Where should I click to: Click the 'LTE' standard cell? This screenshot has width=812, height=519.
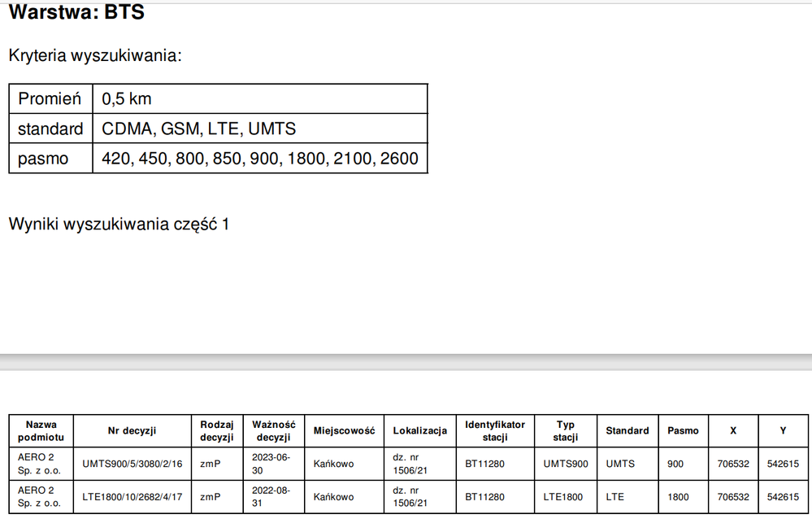[x=615, y=497]
